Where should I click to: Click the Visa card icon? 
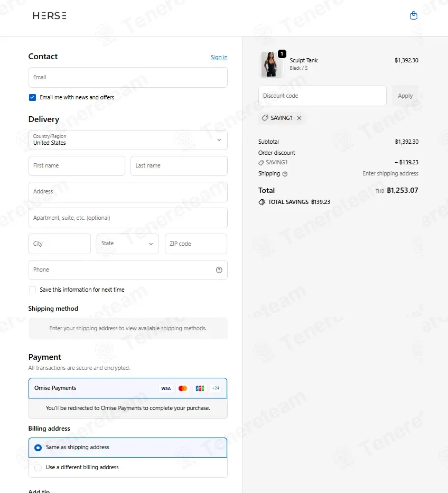point(166,388)
